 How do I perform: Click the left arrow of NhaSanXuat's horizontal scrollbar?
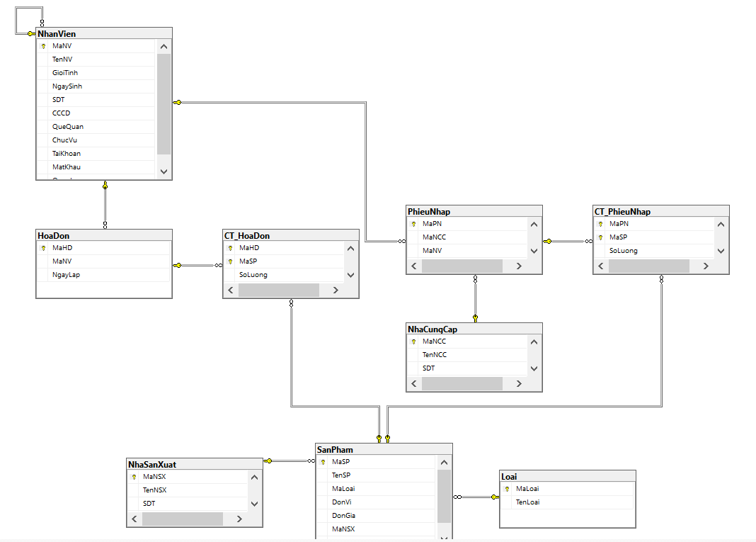point(134,519)
